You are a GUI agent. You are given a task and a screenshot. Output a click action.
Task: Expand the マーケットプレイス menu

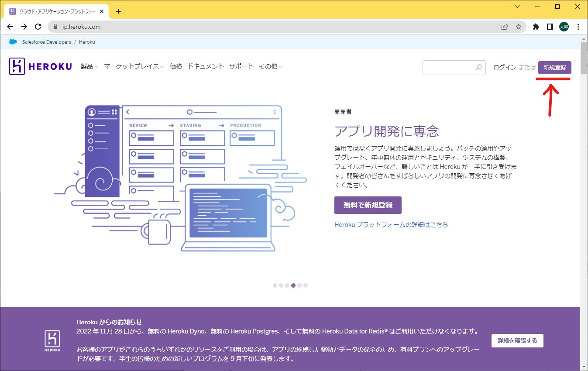tap(134, 66)
